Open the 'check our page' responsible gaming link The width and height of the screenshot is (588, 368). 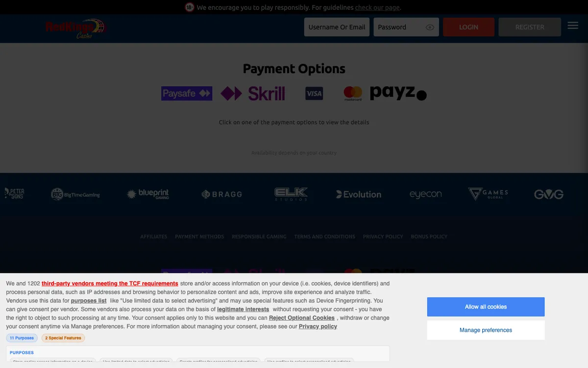point(377,7)
